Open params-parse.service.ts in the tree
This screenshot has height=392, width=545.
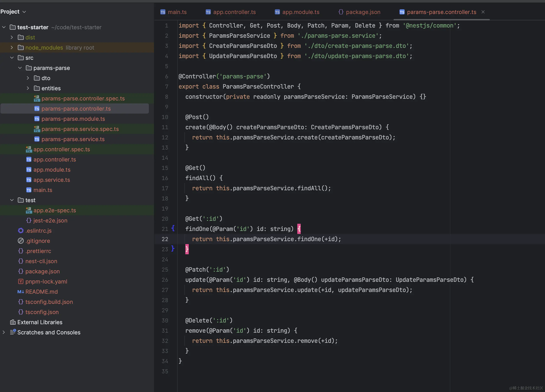pos(73,139)
